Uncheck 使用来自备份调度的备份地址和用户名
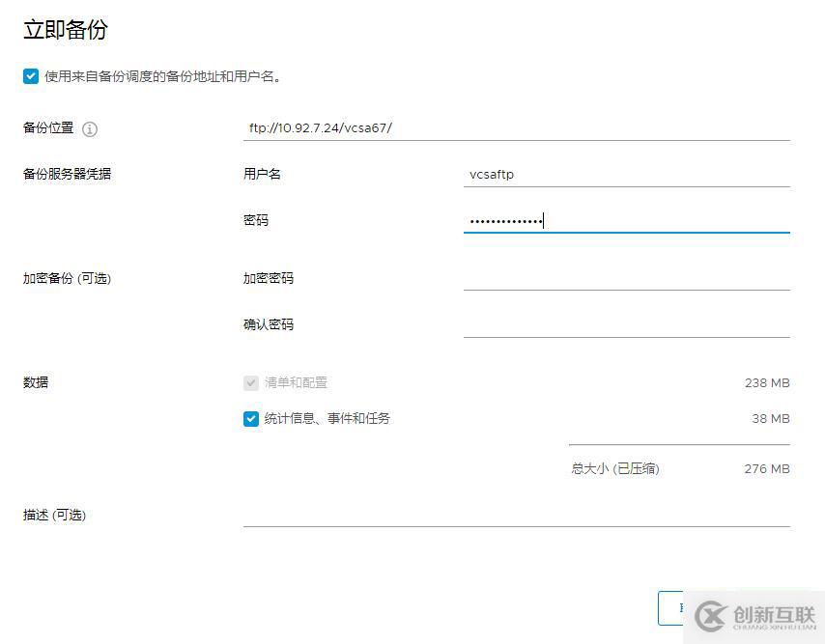 point(30,76)
